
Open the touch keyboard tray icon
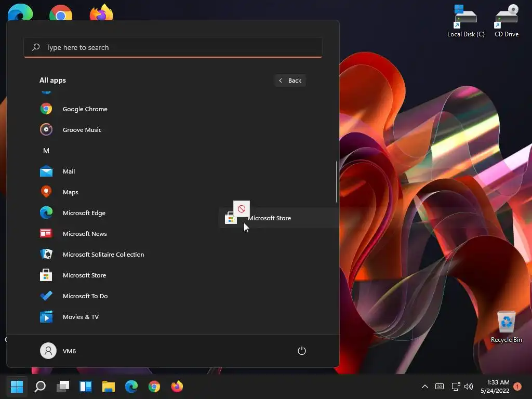tap(440, 387)
